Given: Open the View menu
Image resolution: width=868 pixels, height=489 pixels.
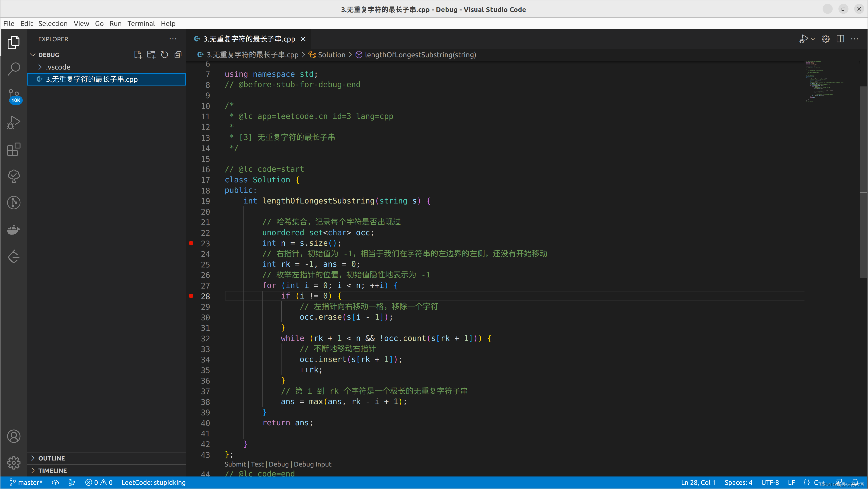Looking at the screenshot, I should (81, 24).
